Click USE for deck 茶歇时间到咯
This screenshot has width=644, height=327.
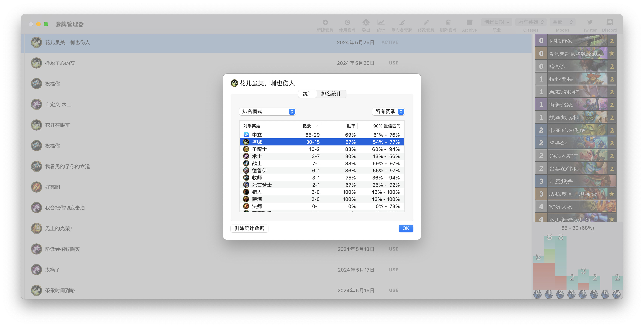point(393,290)
